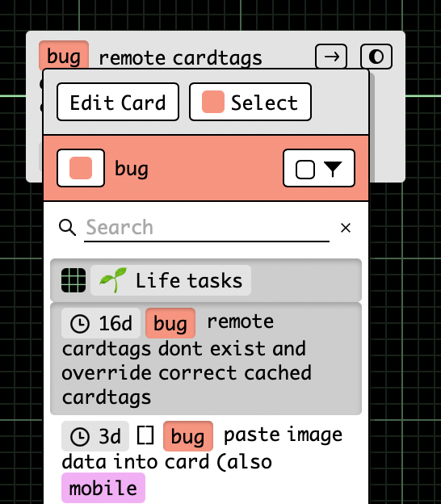Select paste image data result in list
This screenshot has height=504, width=441.
(x=206, y=461)
